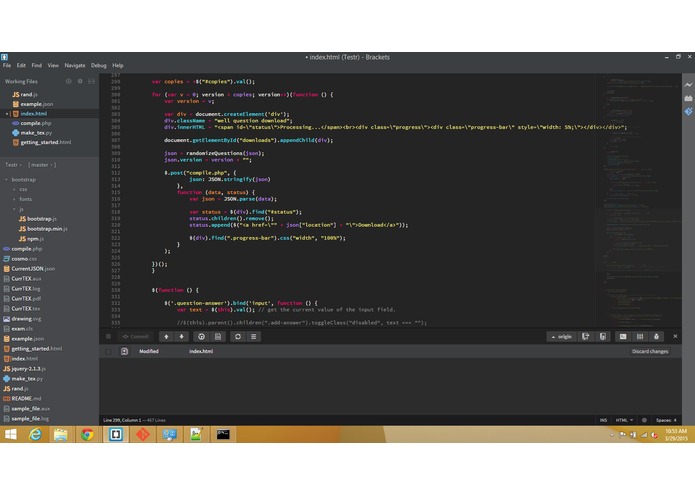The width and height of the screenshot is (695, 494).
Task: Close the Git panel with the X
Action: [x=675, y=336]
